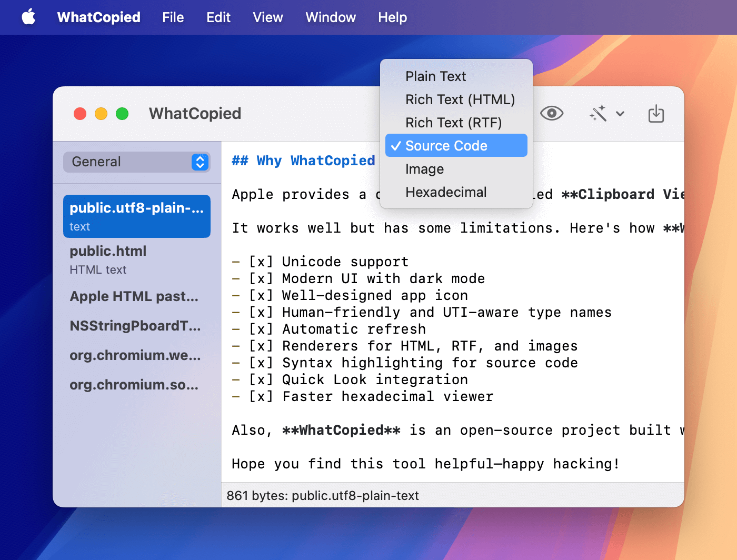Click 'Syntax highlighting for source code' line
737x560 pixels.
(x=405, y=363)
